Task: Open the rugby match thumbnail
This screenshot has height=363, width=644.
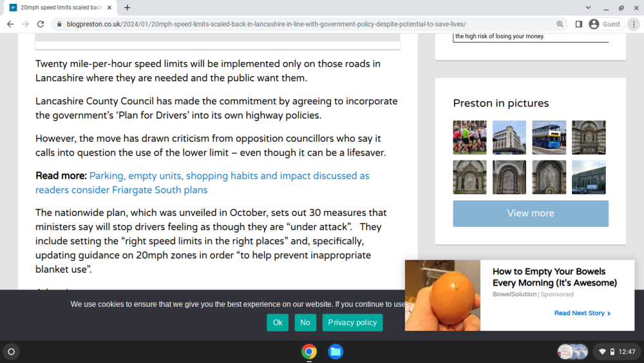Action: (470, 137)
